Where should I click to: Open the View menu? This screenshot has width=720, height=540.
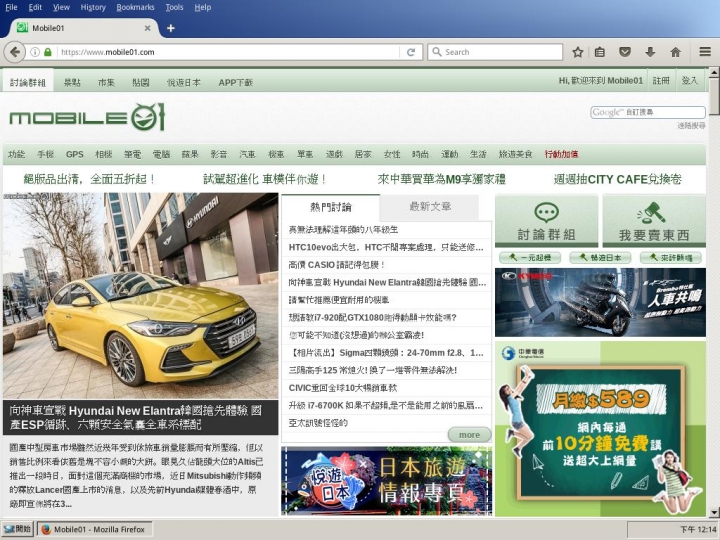[x=61, y=7]
